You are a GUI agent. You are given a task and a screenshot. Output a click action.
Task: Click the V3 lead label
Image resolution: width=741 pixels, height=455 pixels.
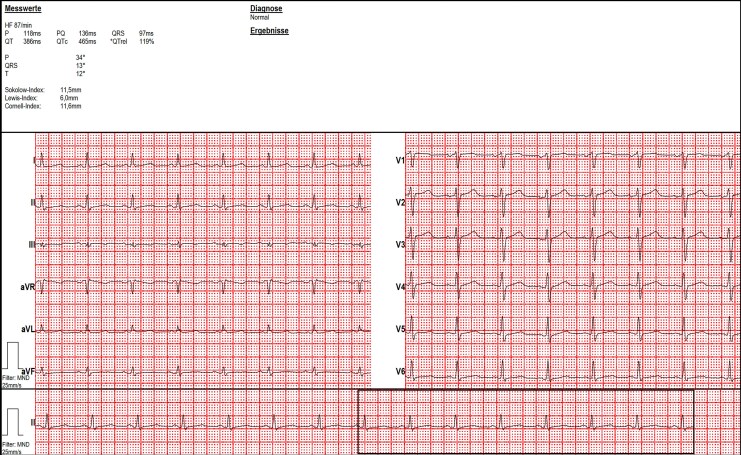pyautogui.click(x=400, y=245)
